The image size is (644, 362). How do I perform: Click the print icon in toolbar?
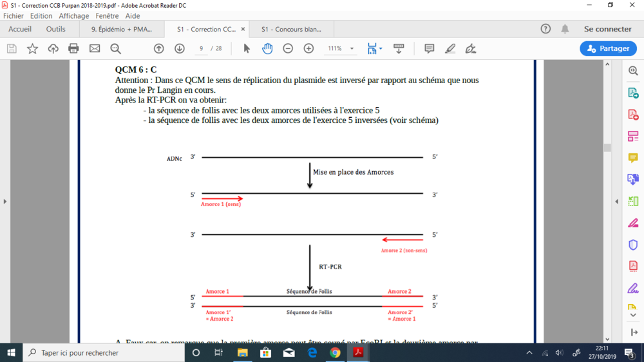click(73, 48)
